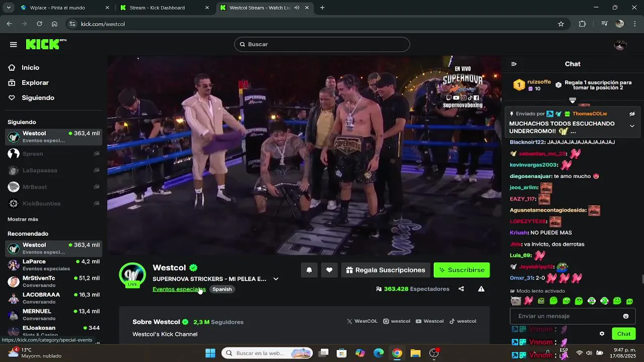Click the browser address bar URL

coord(103,24)
